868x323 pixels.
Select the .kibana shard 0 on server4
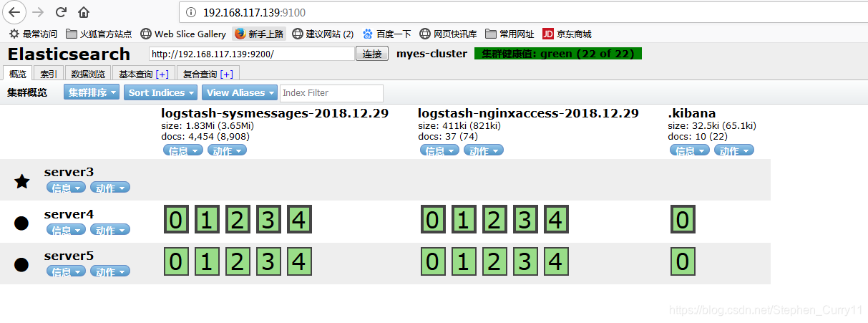tap(683, 220)
